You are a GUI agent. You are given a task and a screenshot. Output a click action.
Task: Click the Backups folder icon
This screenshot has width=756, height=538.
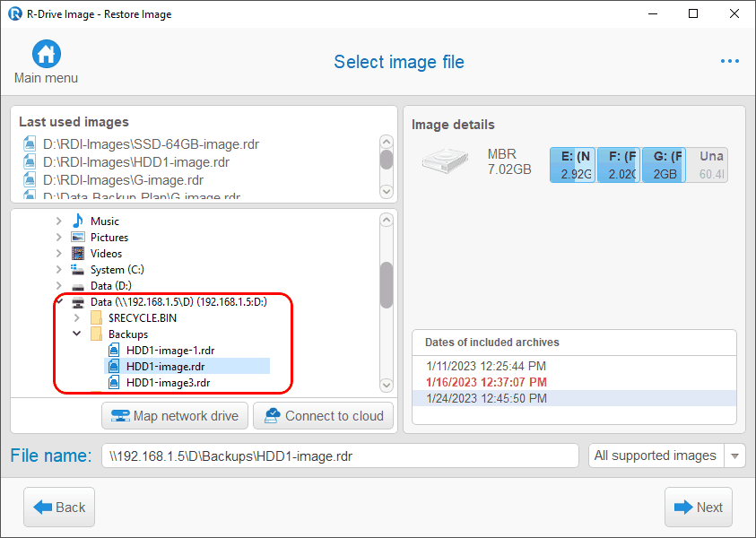tap(97, 334)
